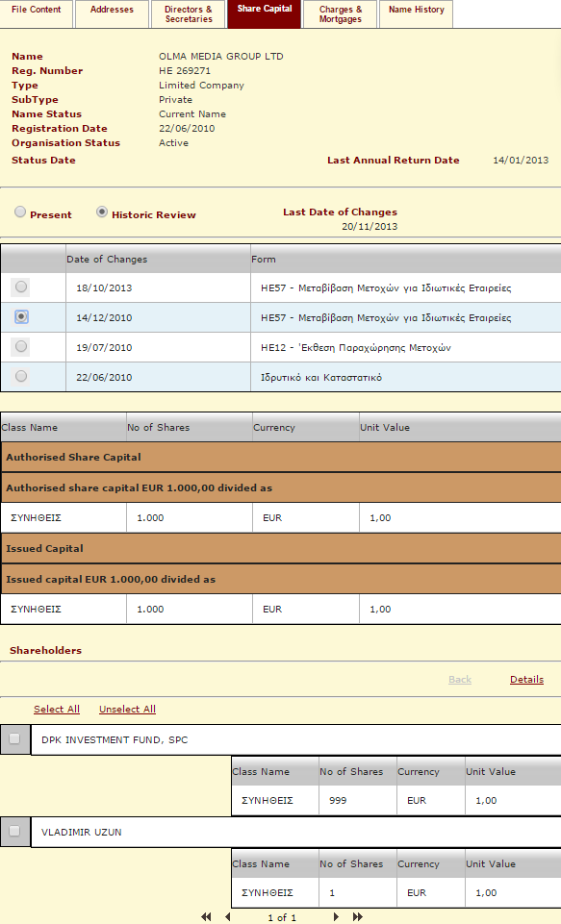
Task: Click the Back link
Action: point(460,680)
